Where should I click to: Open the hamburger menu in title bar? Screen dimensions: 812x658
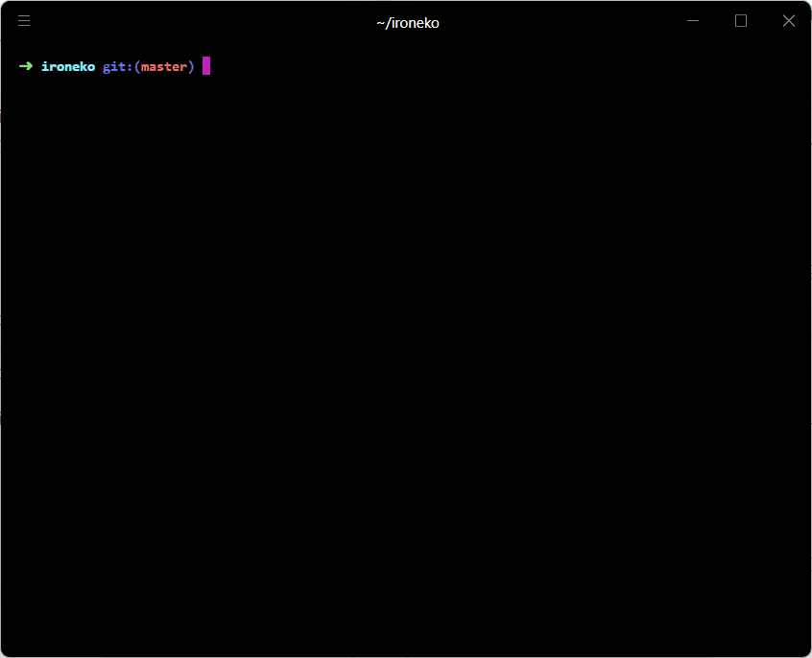point(24,21)
